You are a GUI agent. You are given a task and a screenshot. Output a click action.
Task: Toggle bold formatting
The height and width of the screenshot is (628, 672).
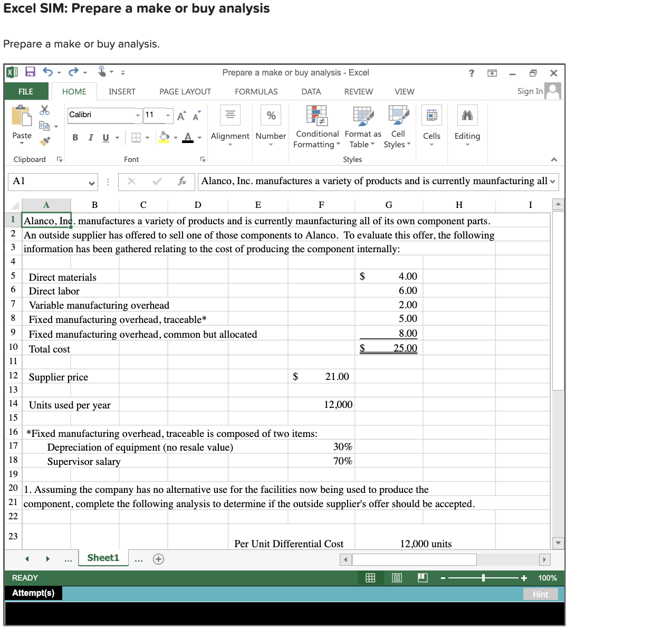(75, 137)
